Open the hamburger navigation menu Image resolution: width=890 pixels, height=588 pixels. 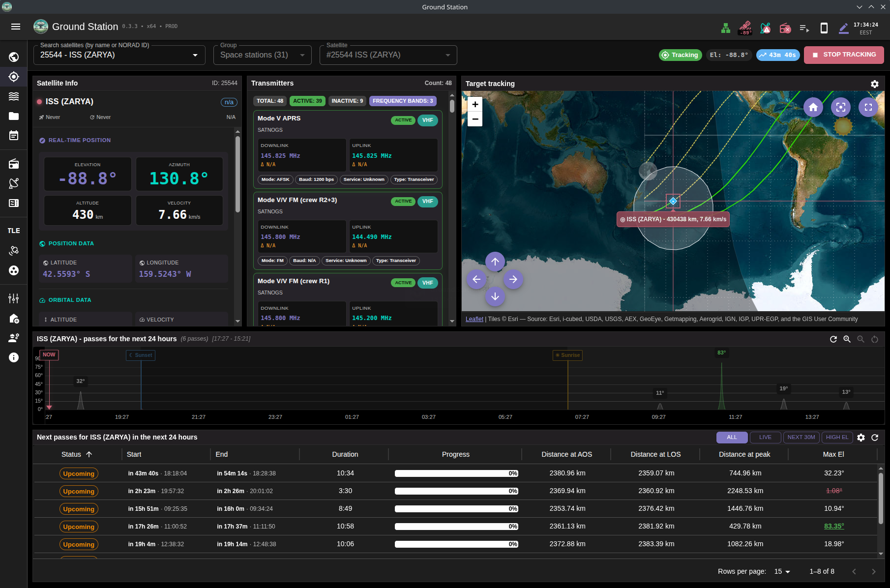point(16,27)
